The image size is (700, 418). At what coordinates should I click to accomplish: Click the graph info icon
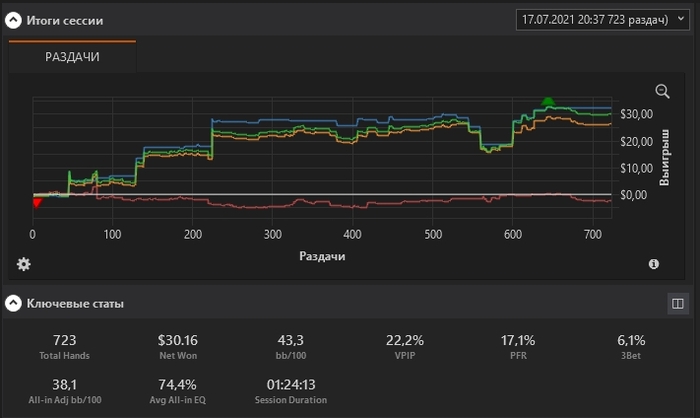(x=654, y=264)
